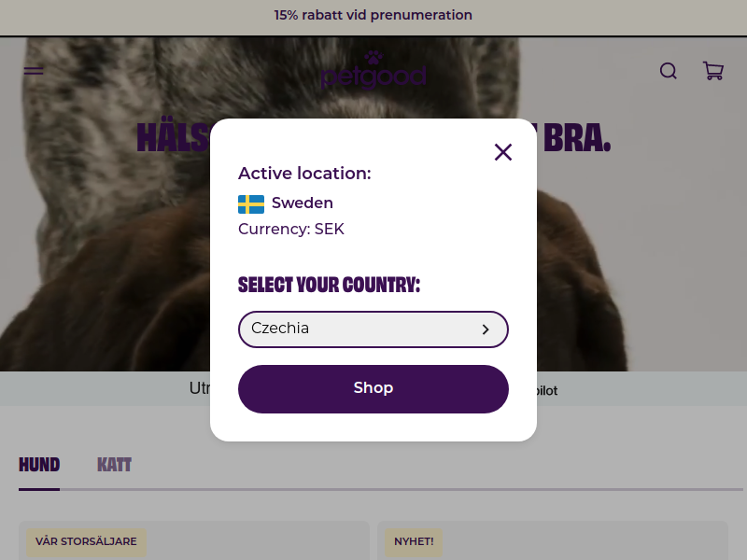Switch to the KATT tab
This screenshot has width=747, height=560.
[114, 465]
